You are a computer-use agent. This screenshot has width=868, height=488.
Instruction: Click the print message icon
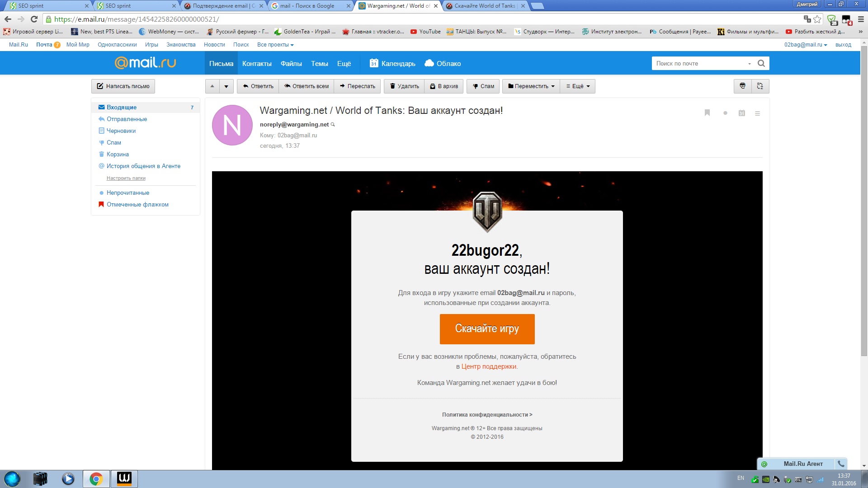[x=742, y=86]
